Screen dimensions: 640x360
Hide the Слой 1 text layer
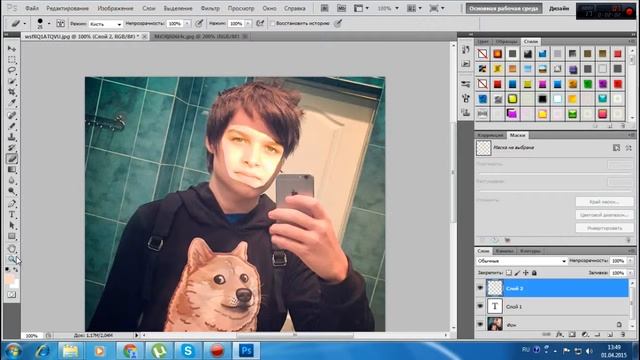point(480,306)
